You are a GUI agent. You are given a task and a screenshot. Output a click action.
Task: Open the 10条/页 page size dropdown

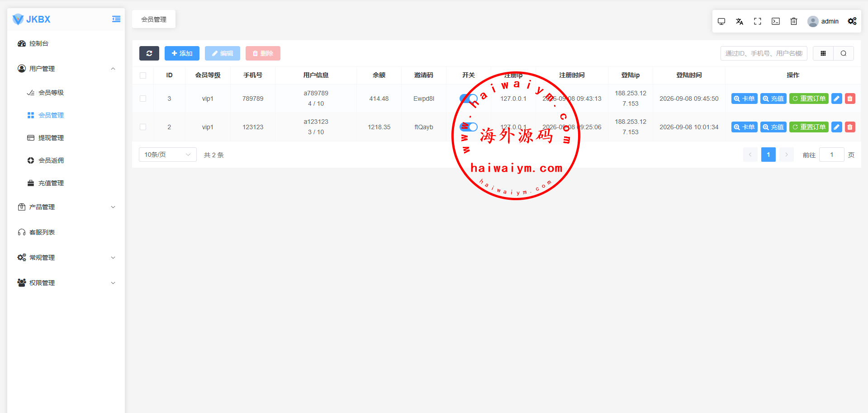(168, 155)
